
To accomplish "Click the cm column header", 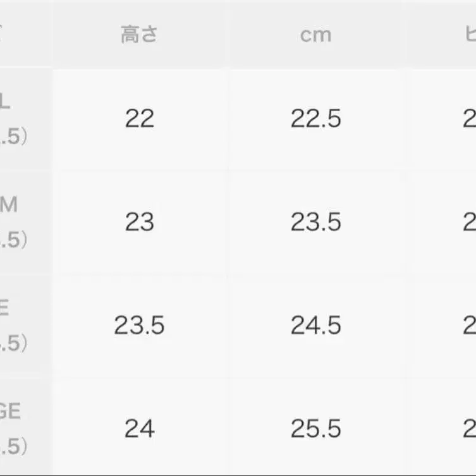I will pos(315,35).
